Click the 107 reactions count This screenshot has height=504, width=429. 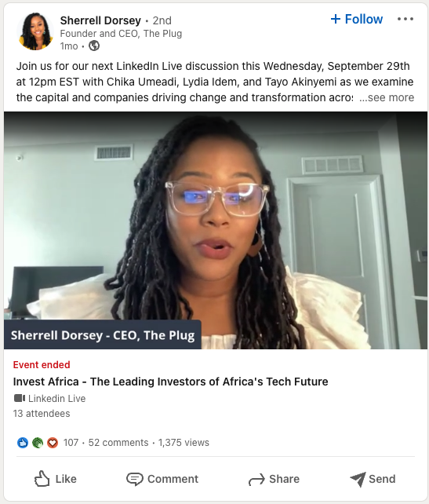pyautogui.click(x=71, y=443)
